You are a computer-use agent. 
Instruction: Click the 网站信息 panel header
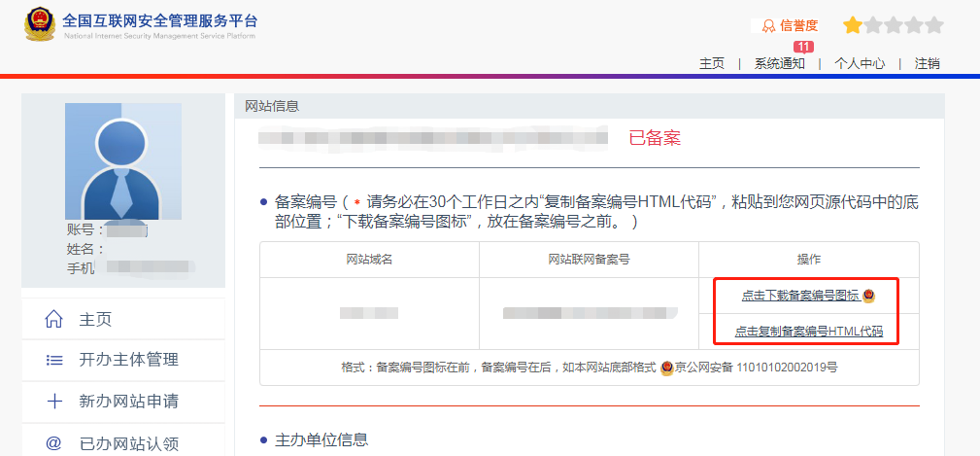click(272, 106)
